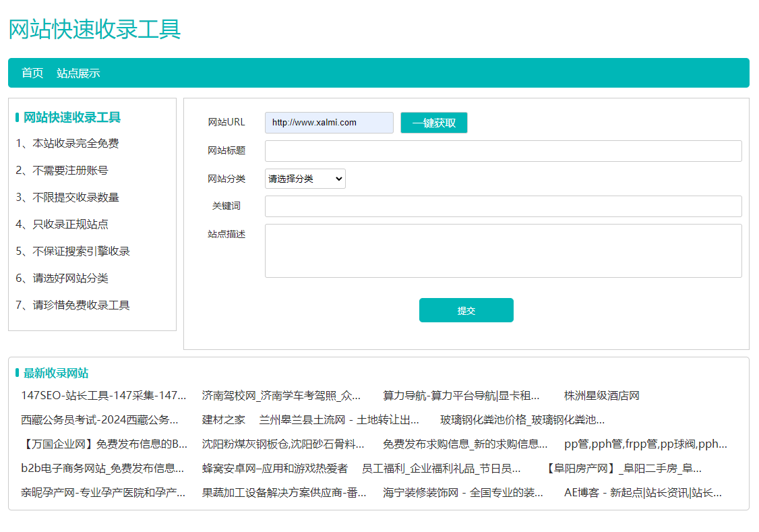Open the 网站分类 category dropdown

305,178
